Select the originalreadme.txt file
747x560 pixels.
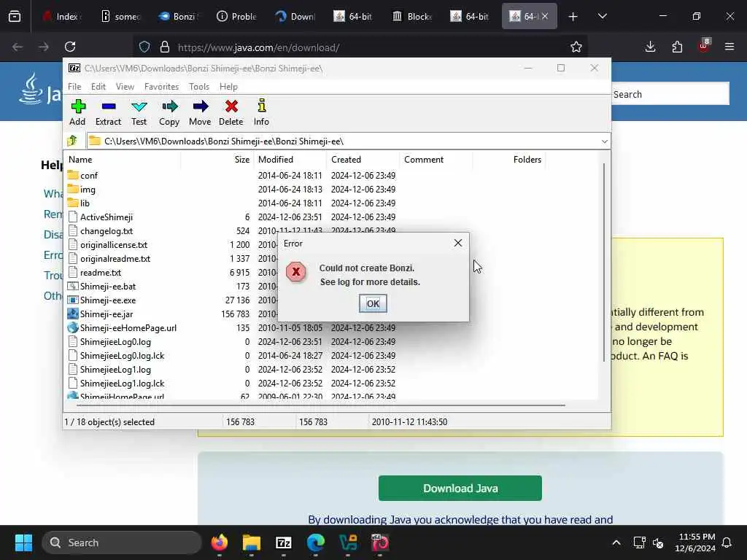pyautogui.click(x=115, y=258)
